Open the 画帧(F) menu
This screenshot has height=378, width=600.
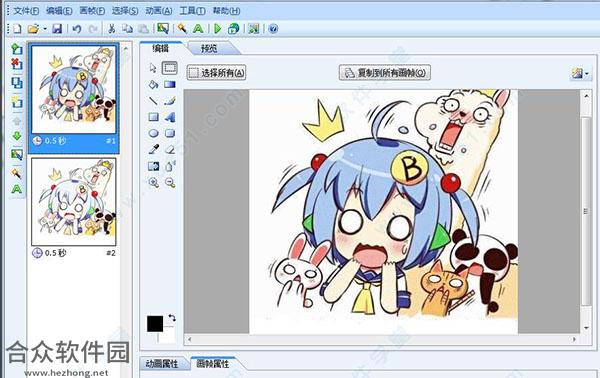[x=92, y=11]
